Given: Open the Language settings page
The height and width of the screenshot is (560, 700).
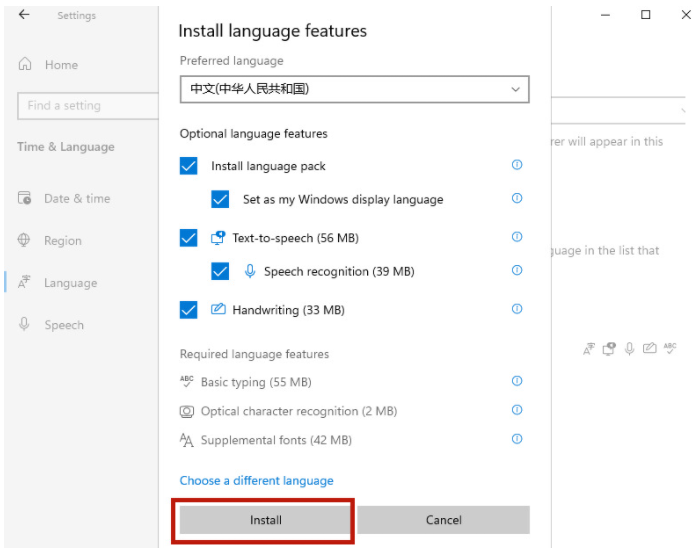Looking at the screenshot, I should (x=70, y=283).
